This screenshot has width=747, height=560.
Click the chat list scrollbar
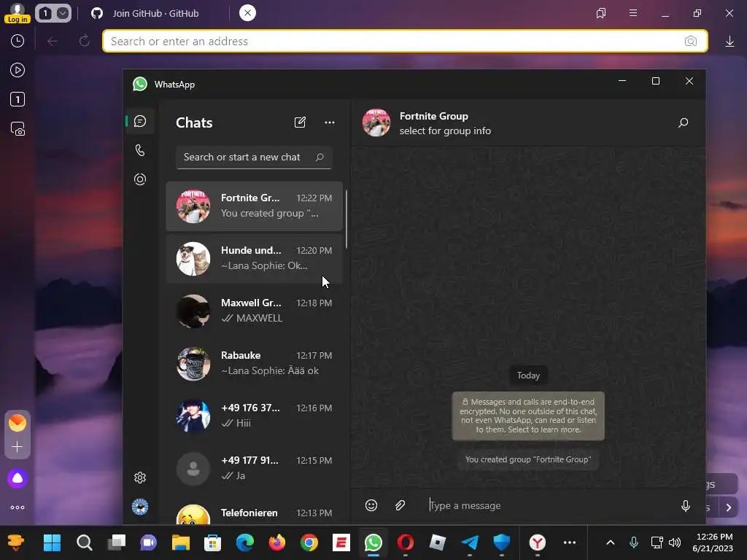[347, 219]
